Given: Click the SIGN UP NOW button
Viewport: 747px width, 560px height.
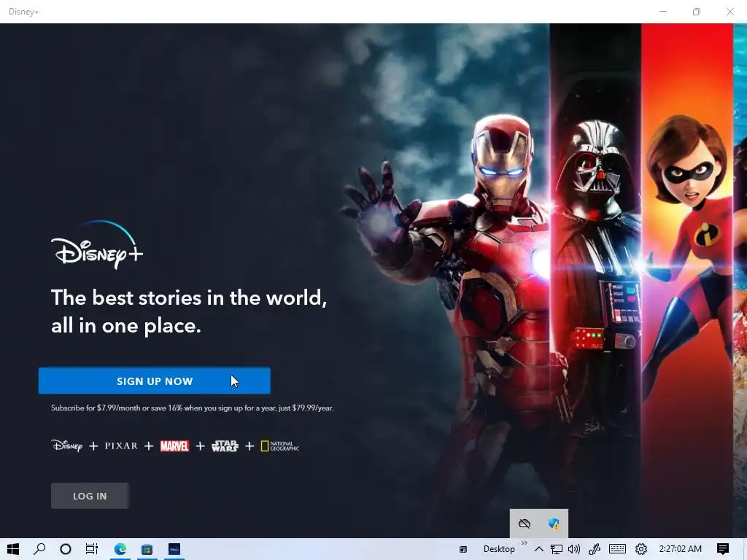Looking at the screenshot, I should [155, 381].
